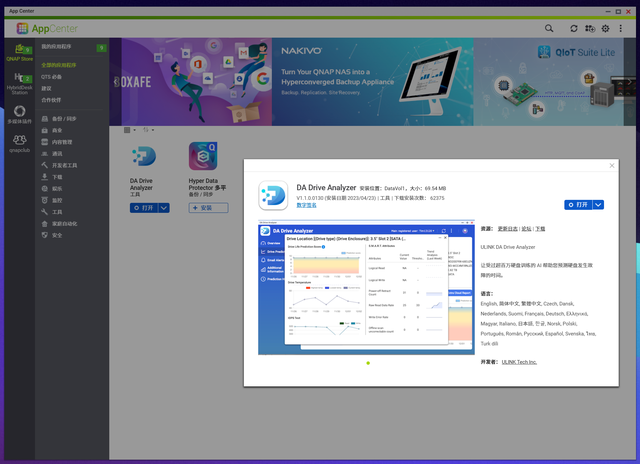Open 我的应用程序 list
This screenshot has height=464, width=640.
click(x=56, y=47)
